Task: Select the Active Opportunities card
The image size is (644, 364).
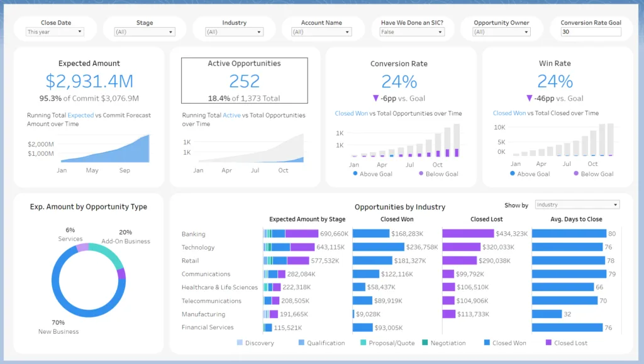Action: [245, 80]
